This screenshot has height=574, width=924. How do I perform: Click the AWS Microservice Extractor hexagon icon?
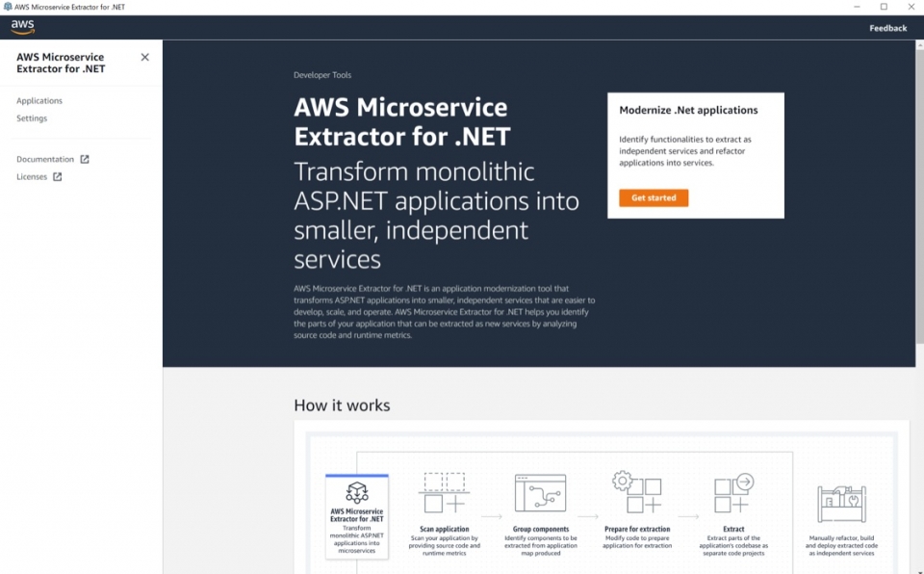coord(356,491)
